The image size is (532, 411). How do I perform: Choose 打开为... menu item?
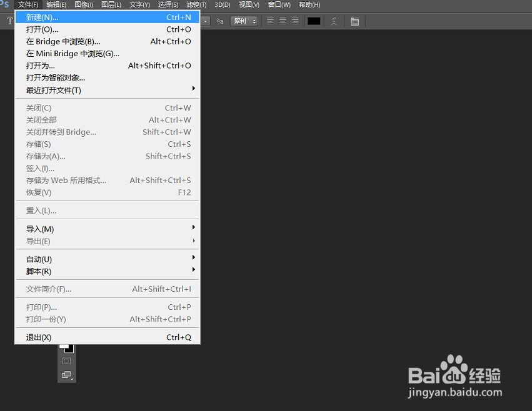[106, 66]
